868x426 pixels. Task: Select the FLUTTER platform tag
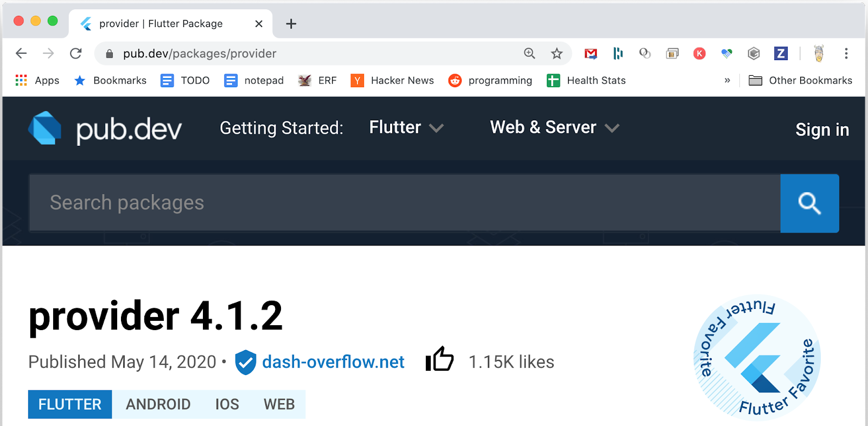click(x=70, y=404)
